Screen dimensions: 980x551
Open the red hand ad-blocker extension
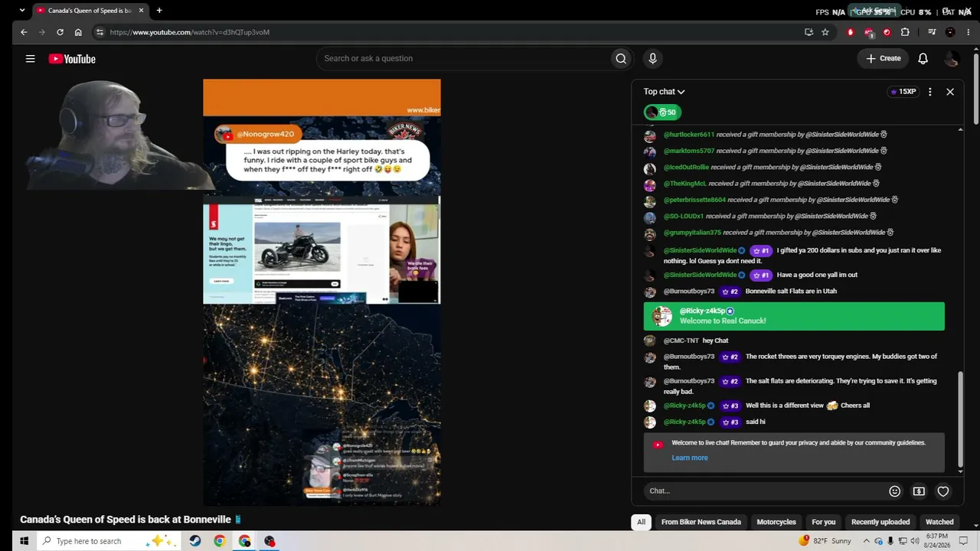[851, 32]
